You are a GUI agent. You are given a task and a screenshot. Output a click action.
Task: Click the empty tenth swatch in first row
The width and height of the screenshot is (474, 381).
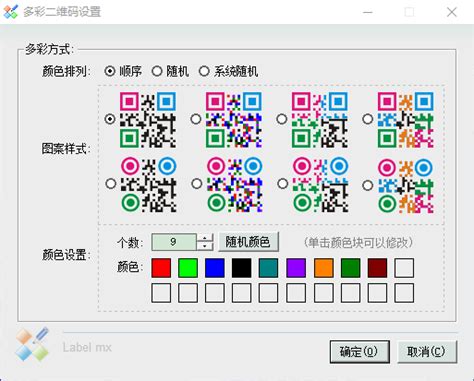pos(404,268)
